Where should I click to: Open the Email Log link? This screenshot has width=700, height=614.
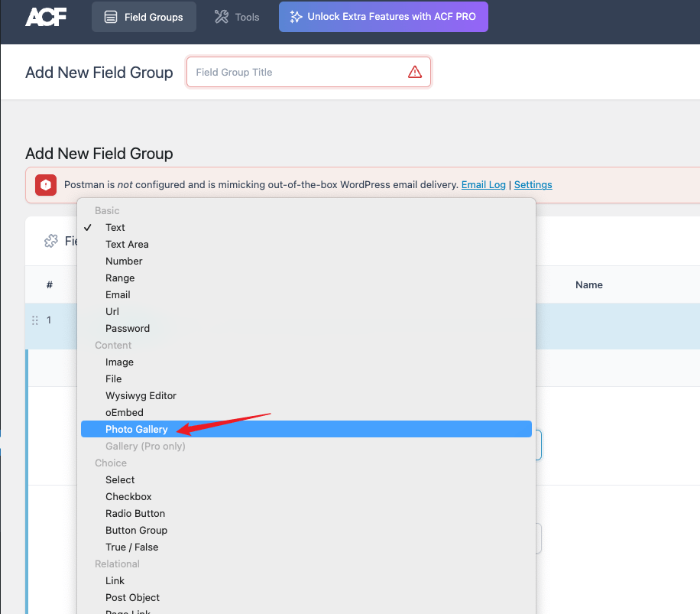tap(484, 185)
